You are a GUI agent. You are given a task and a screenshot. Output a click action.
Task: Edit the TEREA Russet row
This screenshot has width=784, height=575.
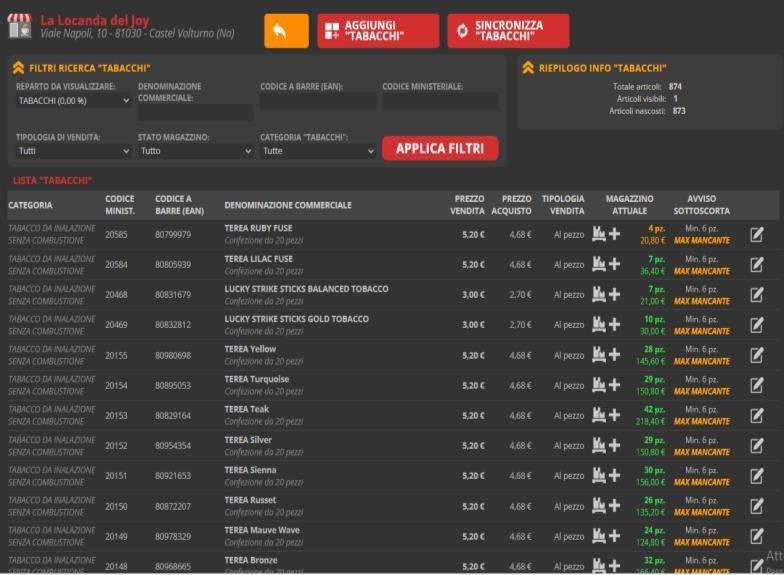(756, 506)
